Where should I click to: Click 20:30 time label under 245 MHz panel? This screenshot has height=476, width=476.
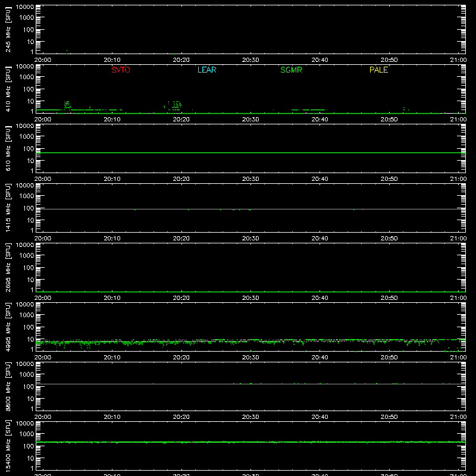pyautogui.click(x=250, y=60)
